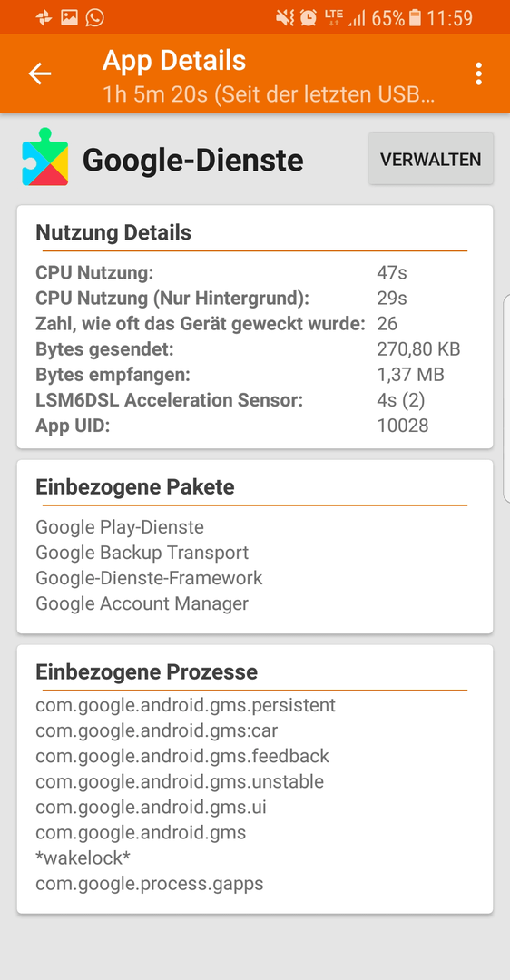Tap the *wakelock* process entry
Image resolution: width=510 pixels, height=980 pixels.
[x=83, y=858]
